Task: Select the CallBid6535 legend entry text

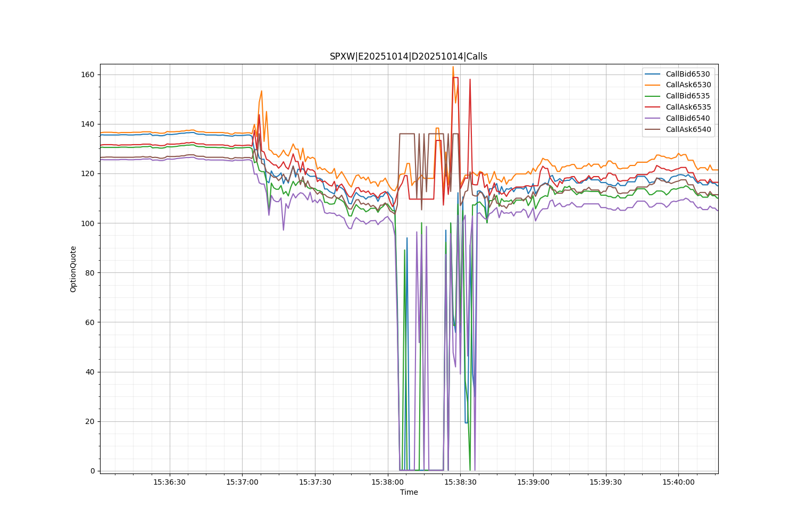Action: coord(688,96)
